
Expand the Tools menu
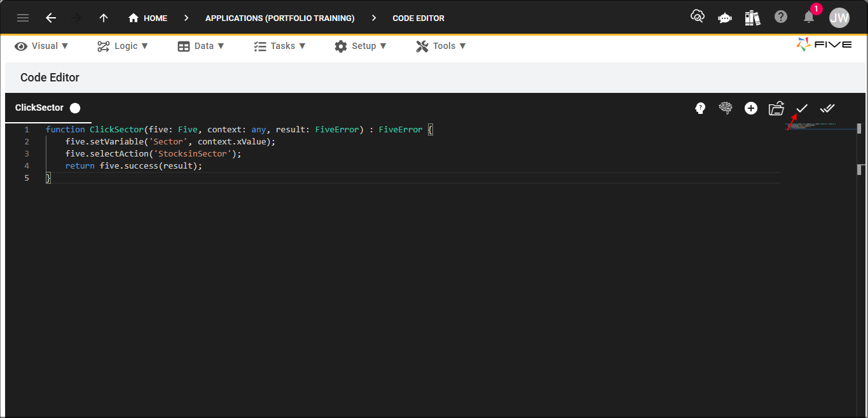441,46
